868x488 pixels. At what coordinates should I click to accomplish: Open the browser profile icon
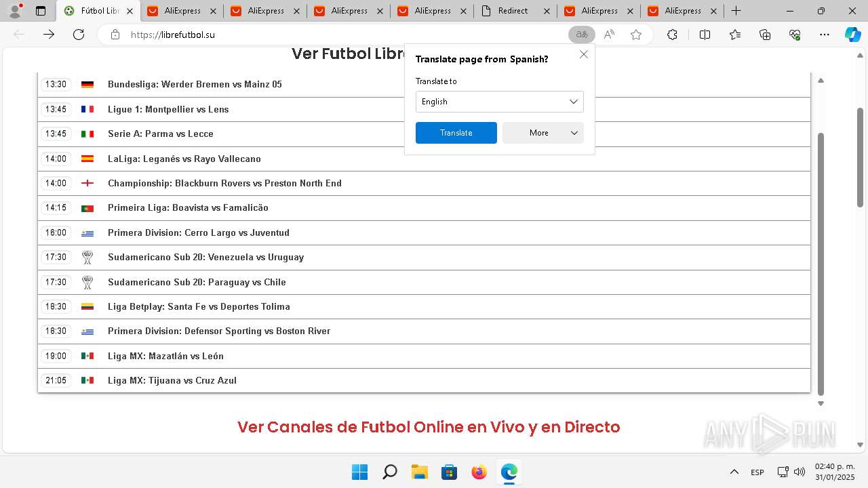[x=15, y=11]
